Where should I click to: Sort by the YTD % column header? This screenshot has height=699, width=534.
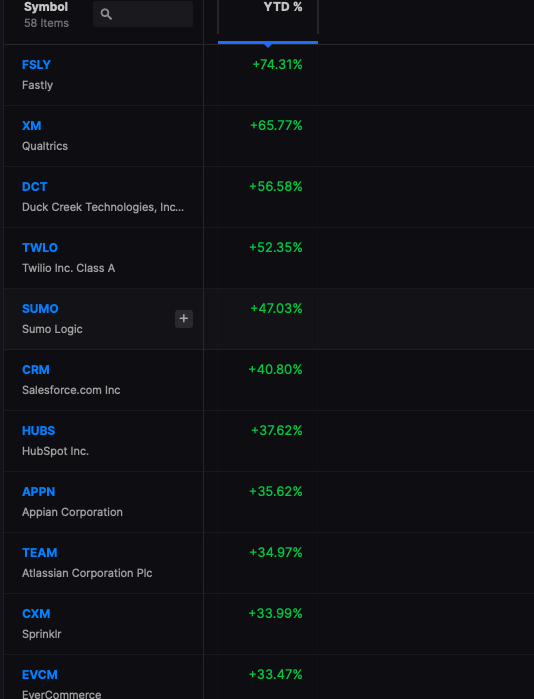283,7
